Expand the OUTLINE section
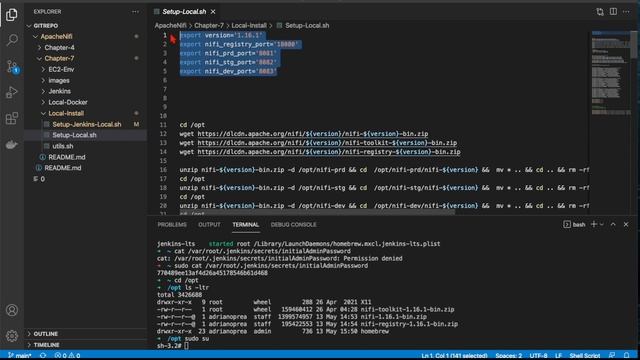This screenshot has width=640, height=360. click(85, 333)
